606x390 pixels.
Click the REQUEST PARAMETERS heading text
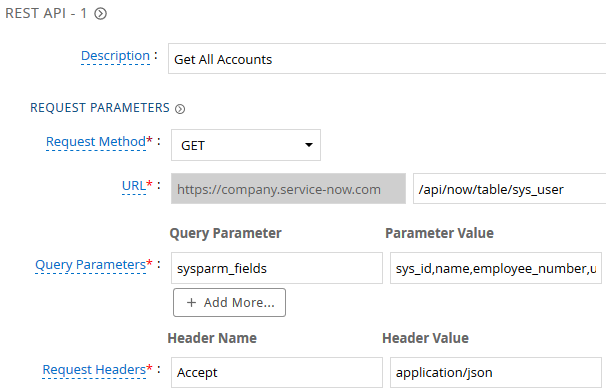click(x=100, y=108)
